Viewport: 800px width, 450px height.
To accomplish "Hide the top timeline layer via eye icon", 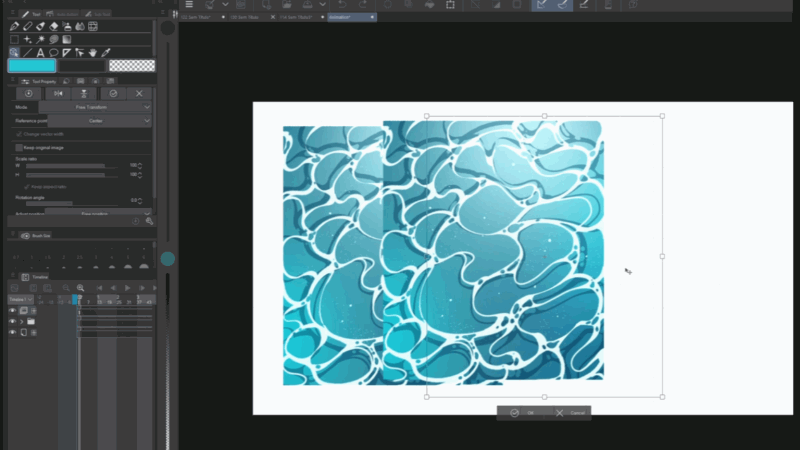I will pos(13,310).
